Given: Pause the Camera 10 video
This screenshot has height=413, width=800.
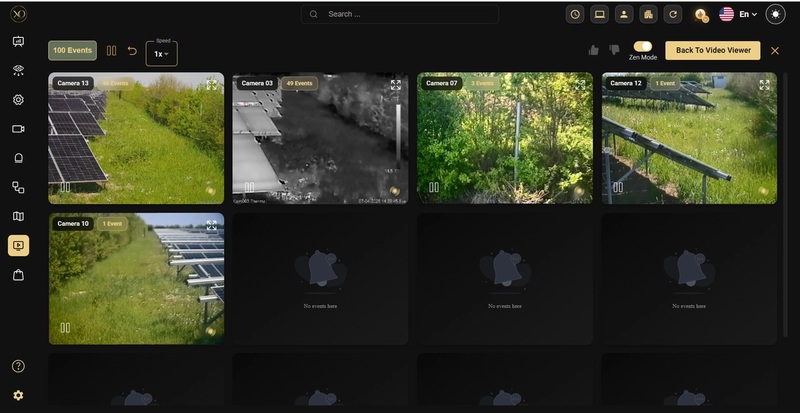Looking at the screenshot, I should pos(65,328).
